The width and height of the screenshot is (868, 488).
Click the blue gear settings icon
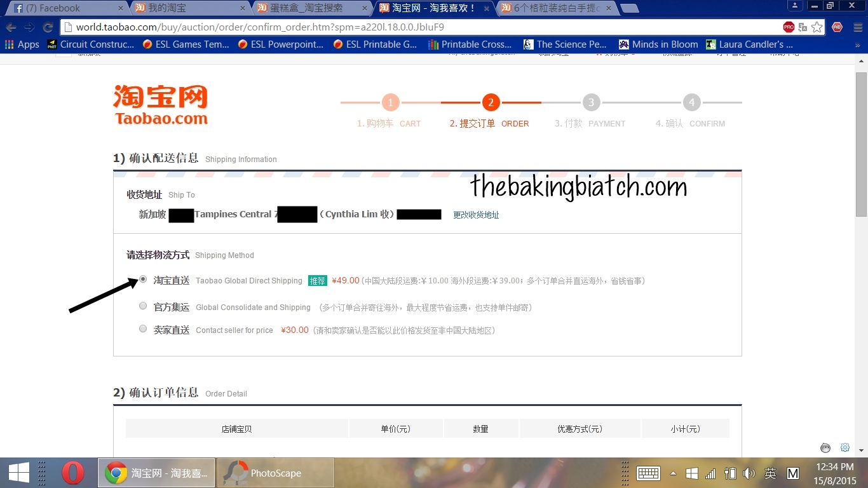(x=845, y=447)
